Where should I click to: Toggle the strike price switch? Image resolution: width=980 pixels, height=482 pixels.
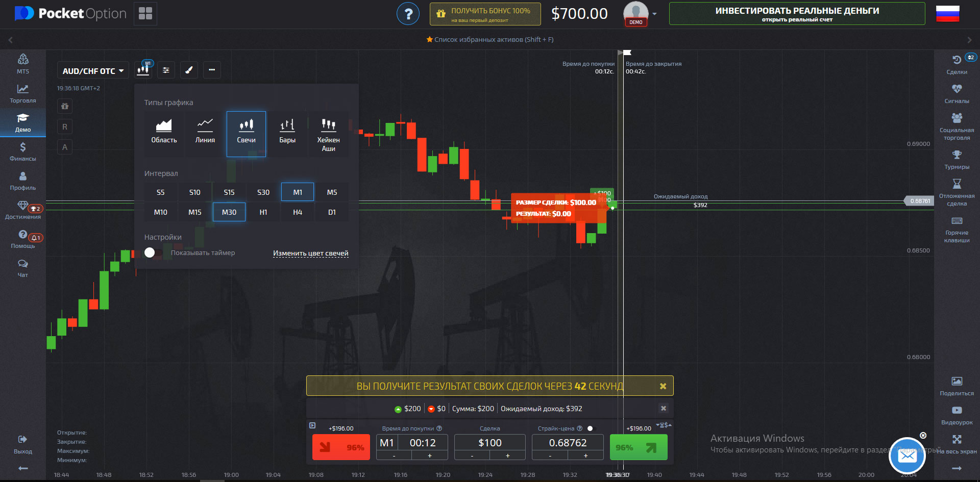[x=592, y=428]
